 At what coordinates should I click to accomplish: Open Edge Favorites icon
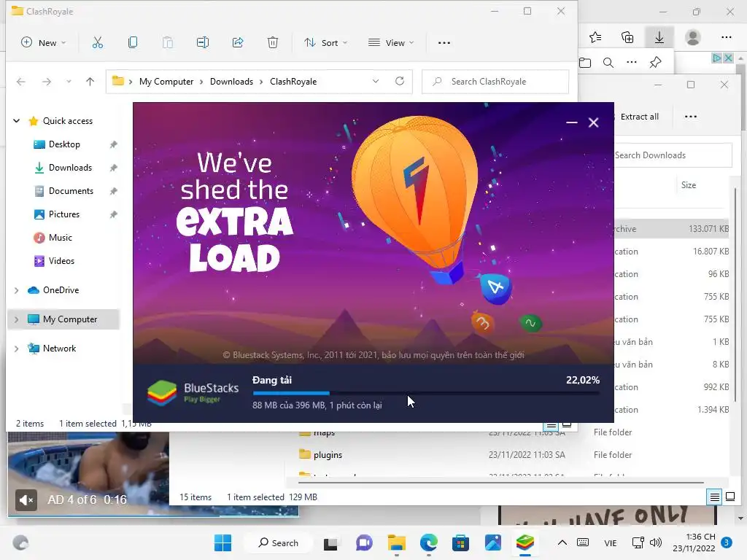pos(595,37)
